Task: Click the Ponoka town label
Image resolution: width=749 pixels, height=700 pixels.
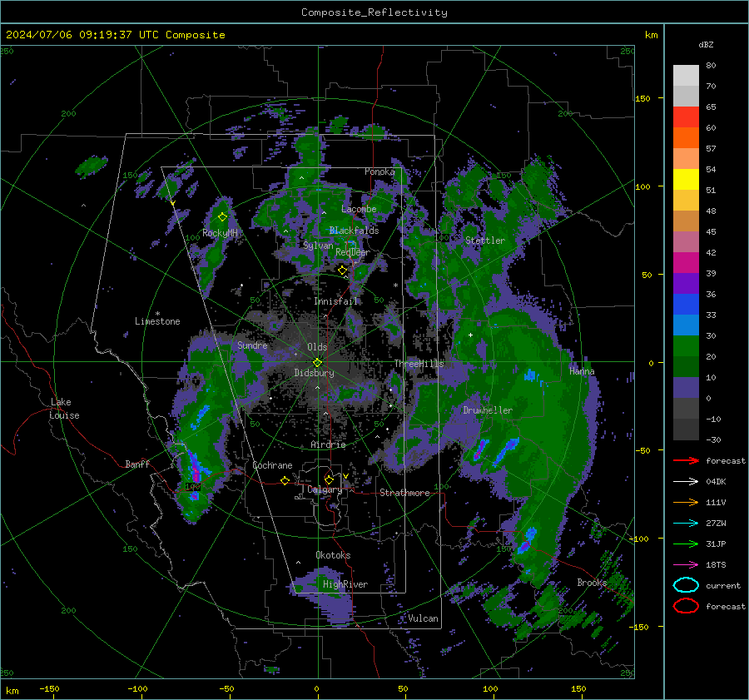Action: pos(379,171)
